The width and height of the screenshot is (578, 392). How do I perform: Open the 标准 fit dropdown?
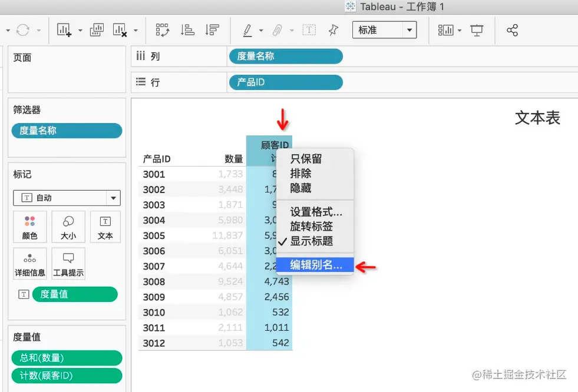tap(385, 30)
